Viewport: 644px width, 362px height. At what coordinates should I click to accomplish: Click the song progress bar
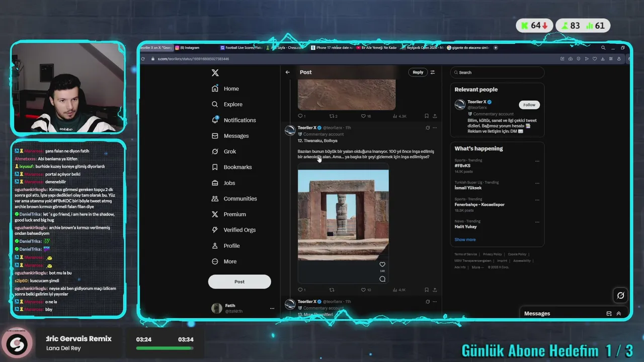[x=165, y=348]
